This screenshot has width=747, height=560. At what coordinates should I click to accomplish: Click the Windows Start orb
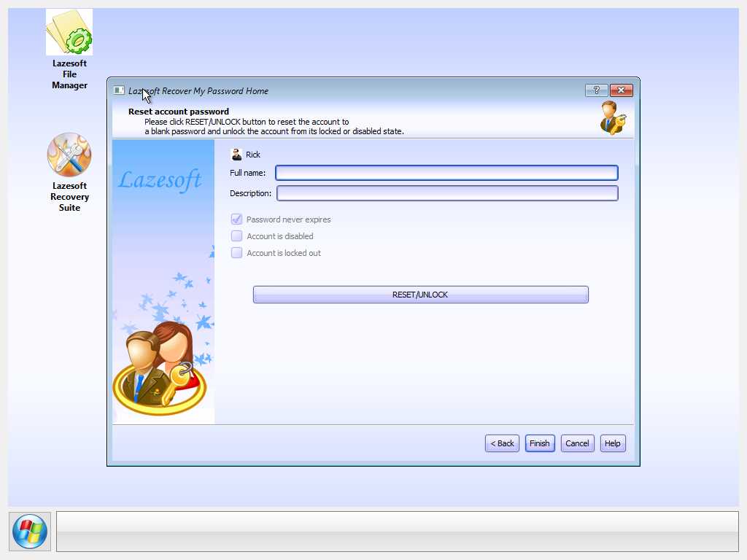[x=29, y=532]
